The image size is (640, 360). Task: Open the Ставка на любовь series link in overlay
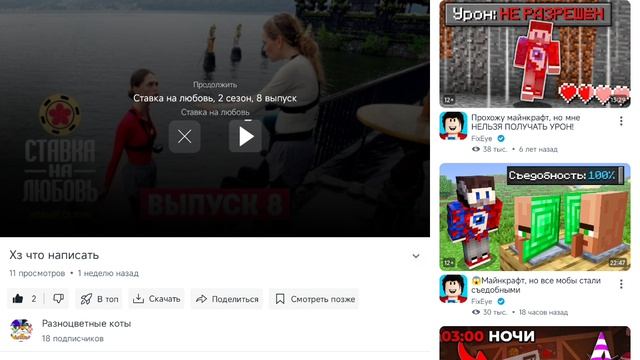[215, 112]
